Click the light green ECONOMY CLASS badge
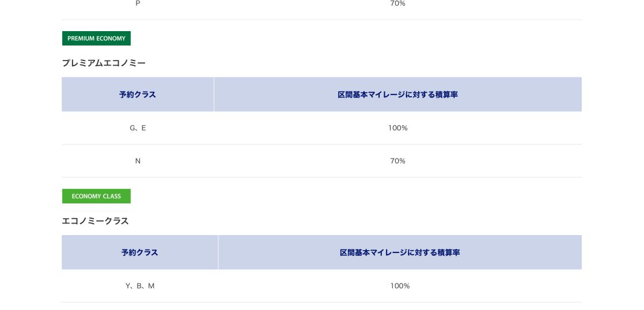Screen dimensions: 644x310 coord(96,196)
